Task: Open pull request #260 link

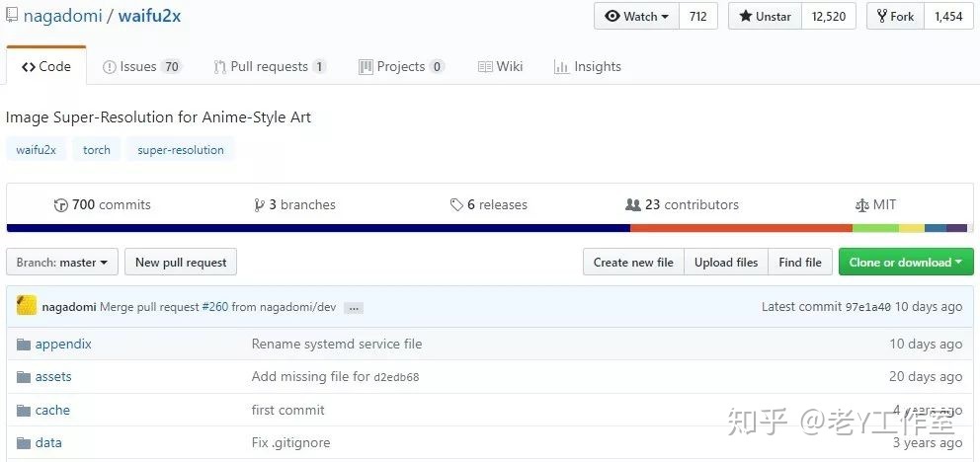Action: click(215, 307)
